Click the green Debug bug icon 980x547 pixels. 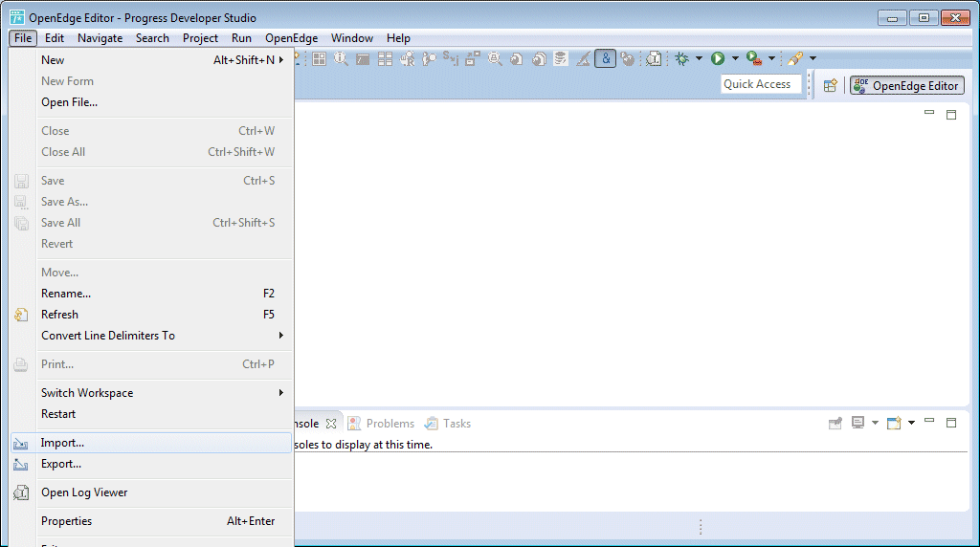(x=681, y=58)
